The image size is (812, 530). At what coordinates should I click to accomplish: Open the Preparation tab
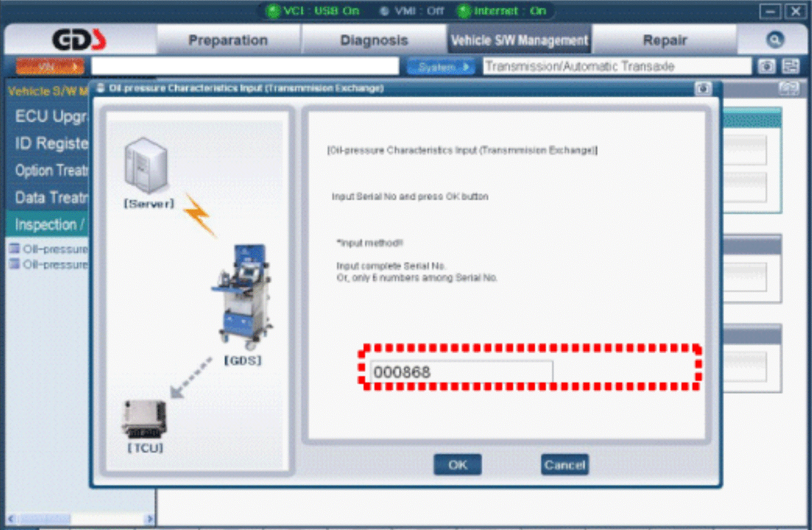pos(228,40)
